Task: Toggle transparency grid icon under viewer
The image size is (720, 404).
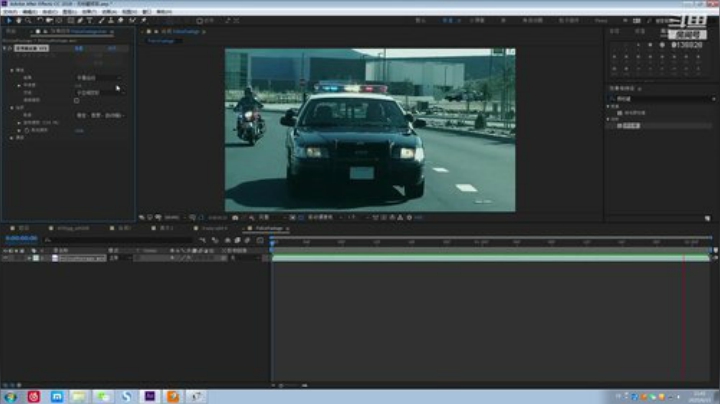Action: 301,218
